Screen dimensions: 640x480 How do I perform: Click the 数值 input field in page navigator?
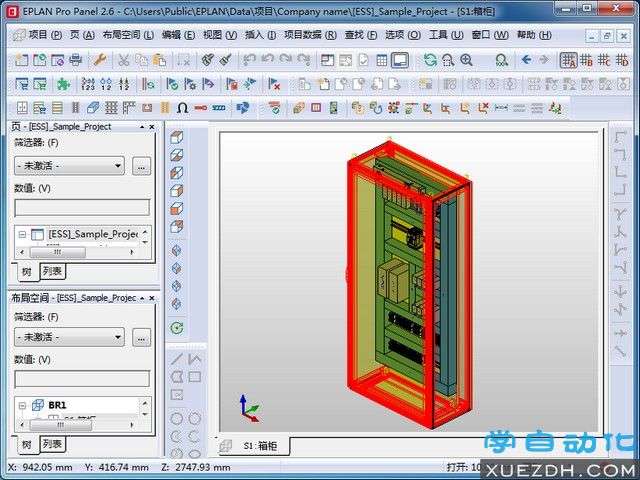[82, 208]
